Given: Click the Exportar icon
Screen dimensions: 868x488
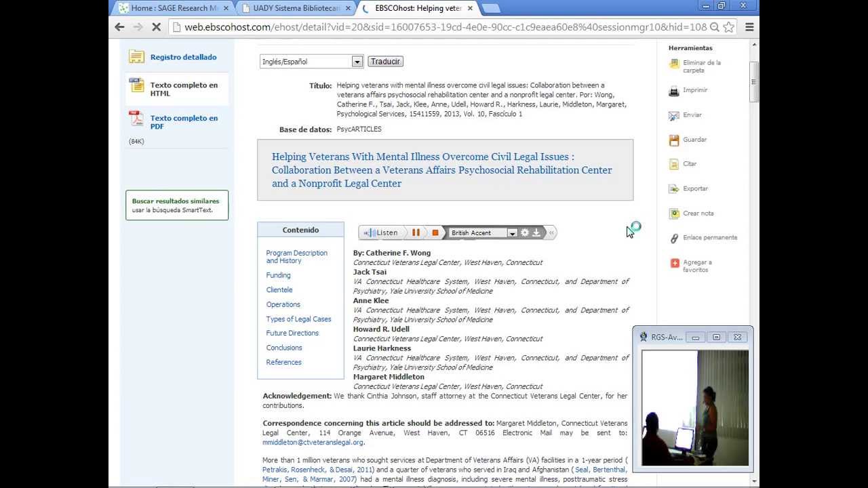Looking at the screenshot, I should tap(674, 188).
